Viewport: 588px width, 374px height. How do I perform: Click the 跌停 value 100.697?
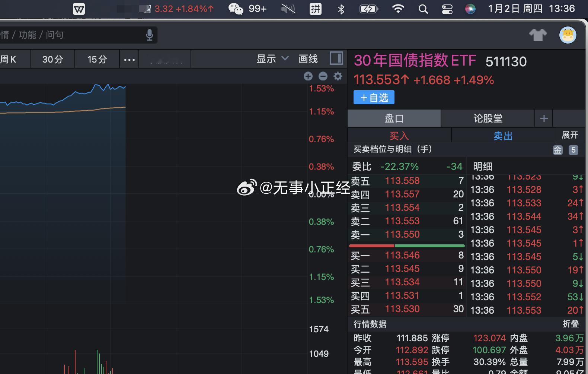(489, 350)
